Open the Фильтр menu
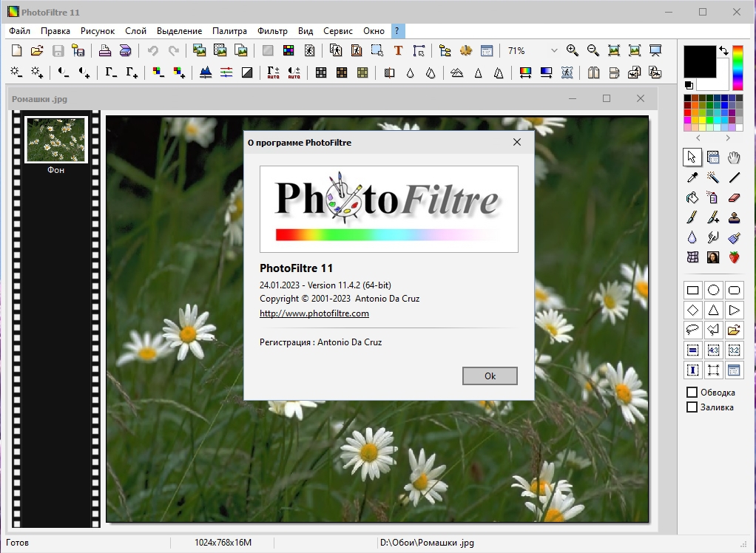 272,31
